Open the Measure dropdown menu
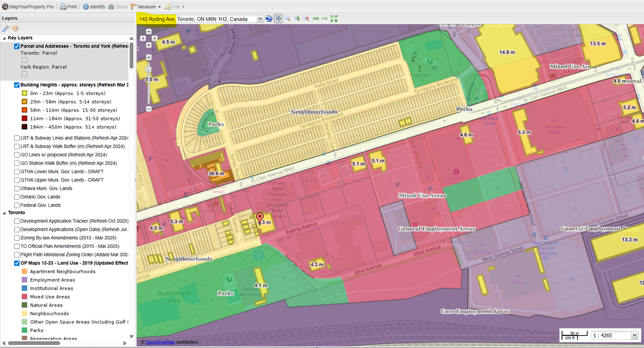This screenshot has width=644, height=348. click(x=145, y=7)
